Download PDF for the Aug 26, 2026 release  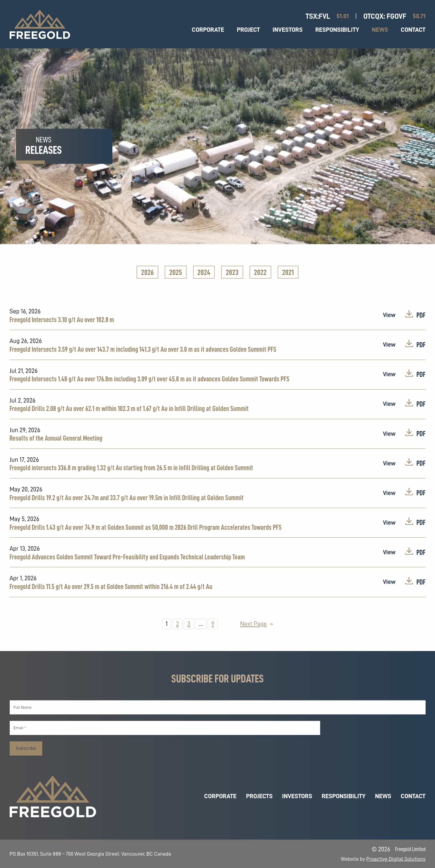[x=415, y=344]
